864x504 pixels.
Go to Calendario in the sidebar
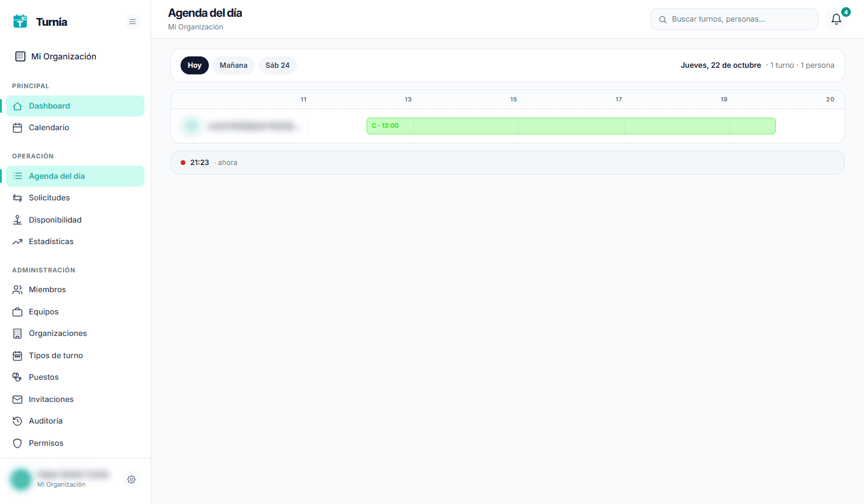pos(76,128)
